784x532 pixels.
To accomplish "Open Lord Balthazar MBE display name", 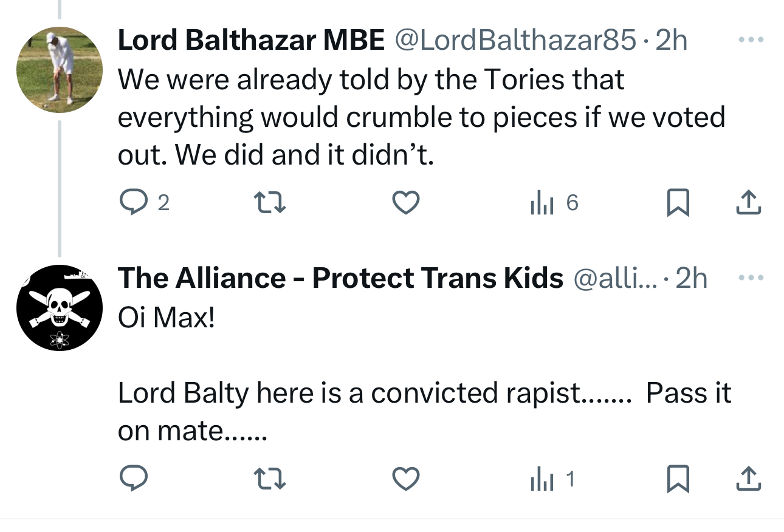I will (250, 41).
